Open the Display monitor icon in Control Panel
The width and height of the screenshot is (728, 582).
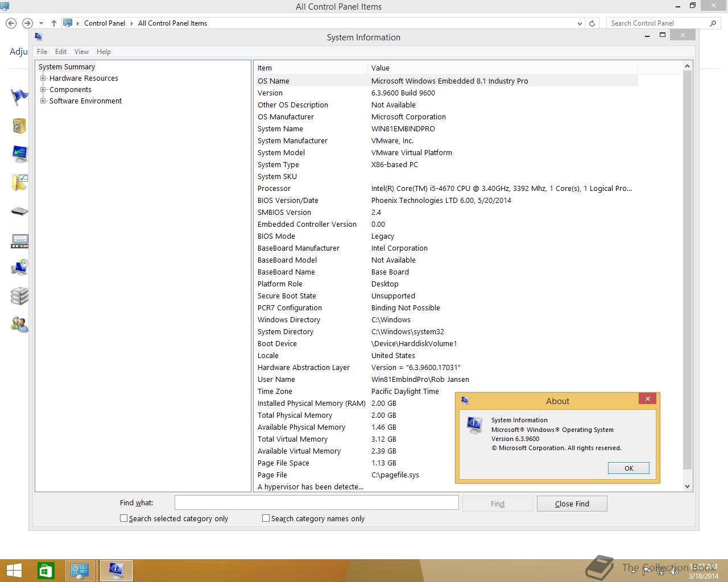tap(19, 154)
